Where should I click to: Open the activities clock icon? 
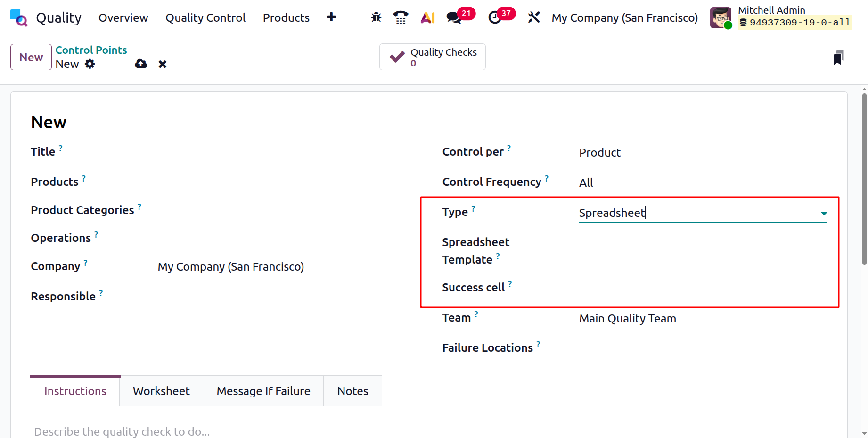495,18
